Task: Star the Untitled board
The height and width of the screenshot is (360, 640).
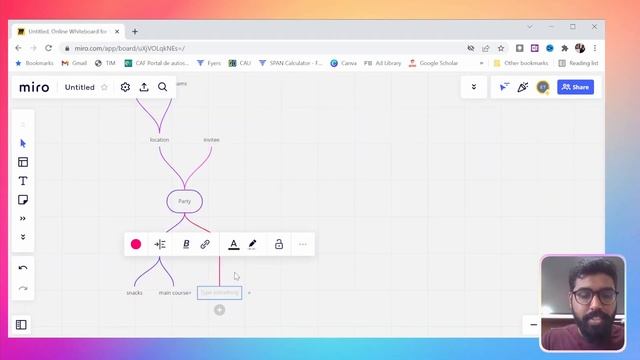Action: pyautogui.click(x=104, y=87)
